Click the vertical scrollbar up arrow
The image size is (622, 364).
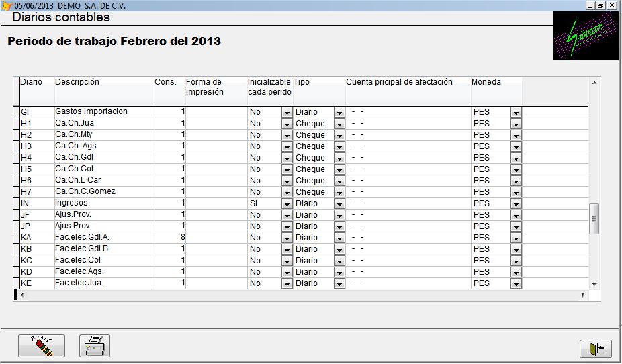594,83
